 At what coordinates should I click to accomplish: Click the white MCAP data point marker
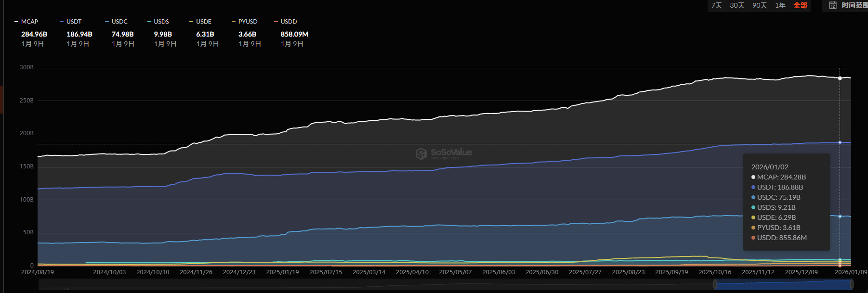840,78
